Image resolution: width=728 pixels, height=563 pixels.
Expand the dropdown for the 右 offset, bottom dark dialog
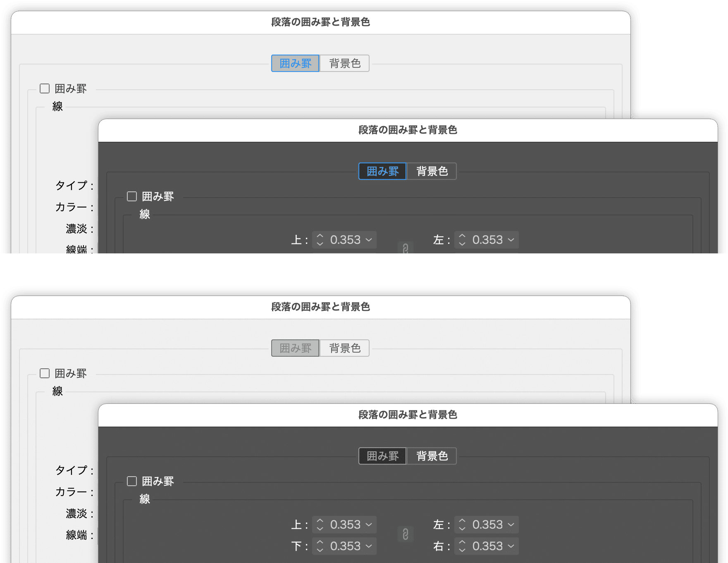510,546
